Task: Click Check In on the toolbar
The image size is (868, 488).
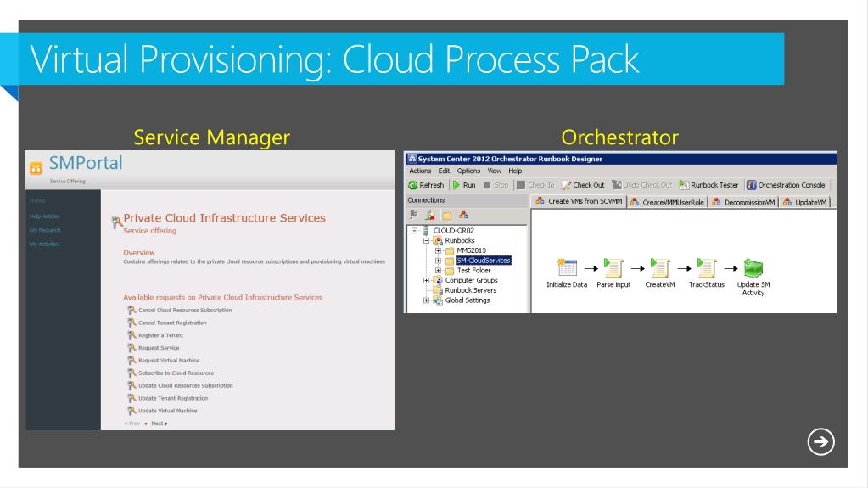Action: 535,185
